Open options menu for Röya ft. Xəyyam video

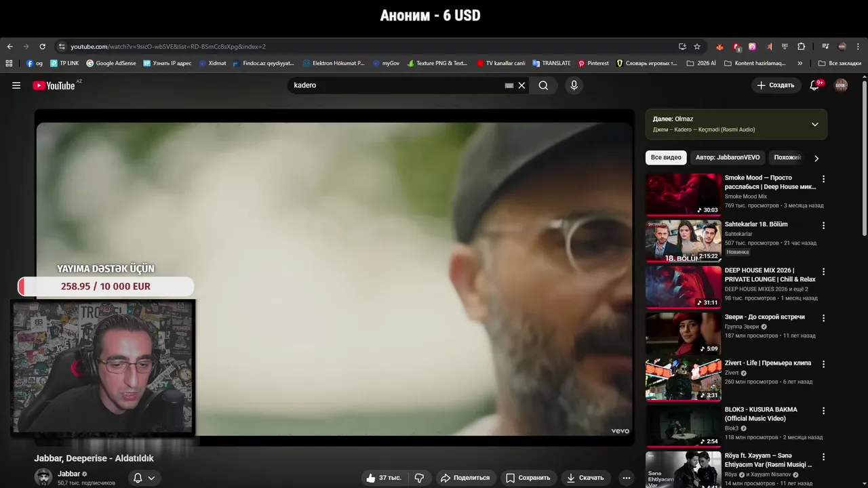click(824, 457)
